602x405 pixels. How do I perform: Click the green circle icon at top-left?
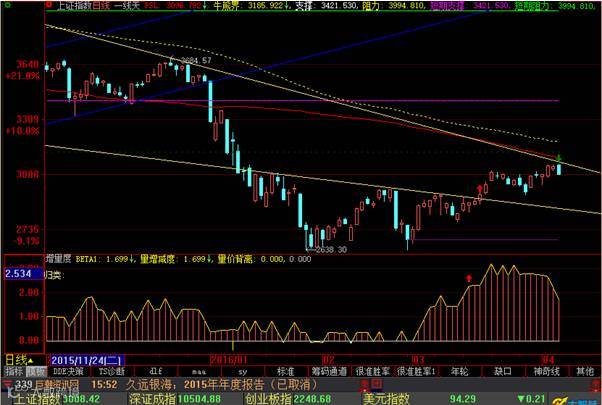[x=8, y=5]
